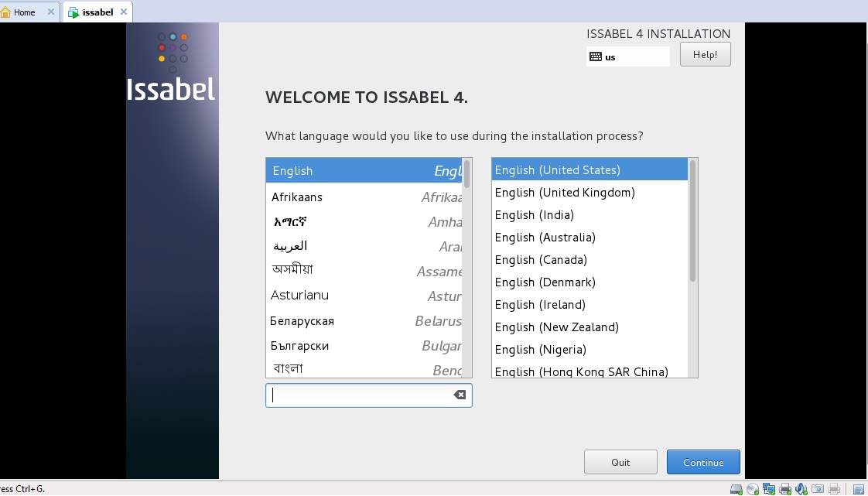The image size is (868, 496).
Task: Select English in the language list
Action: [364, 170]
